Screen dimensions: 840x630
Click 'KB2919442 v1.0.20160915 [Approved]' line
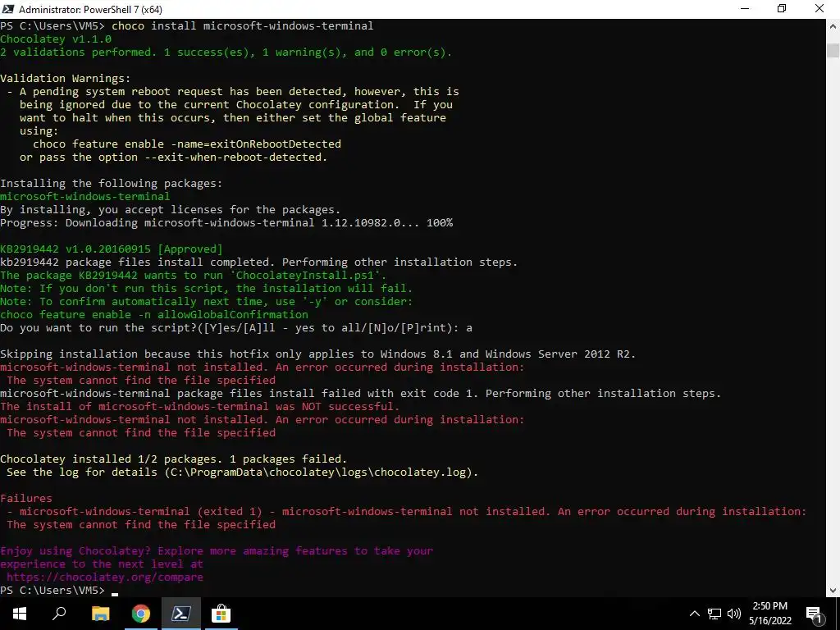[112, 249]
